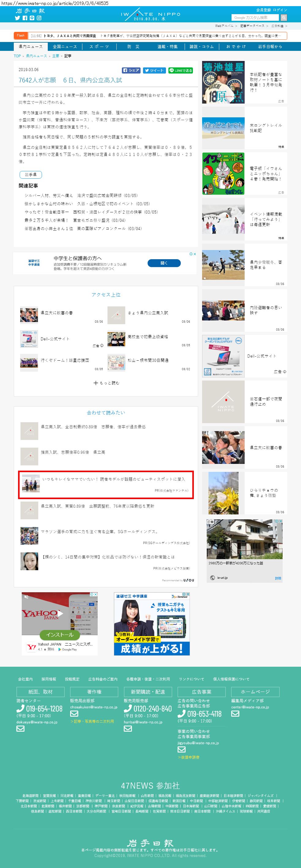Close the Yahoo! JAPAN ad with X
This screenshot has width=301, height=868.
(96, 594)
